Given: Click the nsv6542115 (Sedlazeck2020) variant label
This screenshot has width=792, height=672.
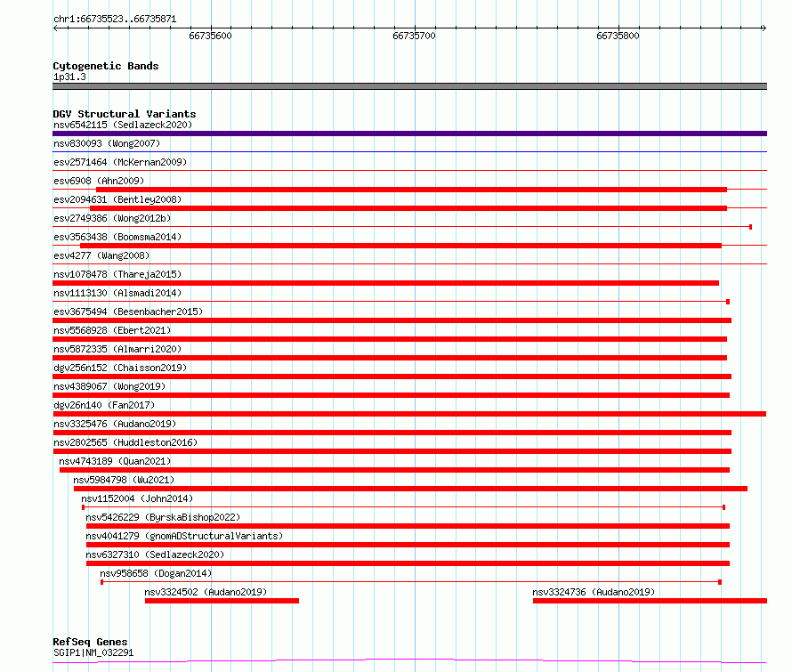Looking at the screenshot, I should click(x=123, y=125).
